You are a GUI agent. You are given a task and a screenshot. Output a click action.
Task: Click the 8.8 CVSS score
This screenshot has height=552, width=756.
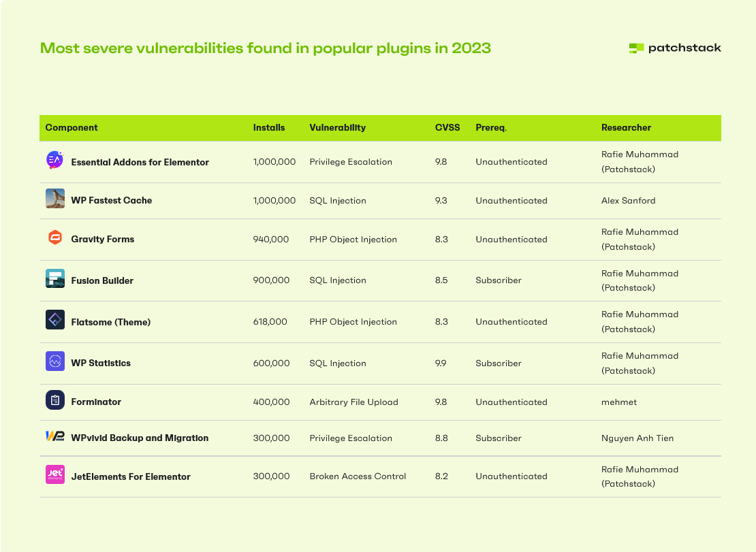[441, 438]
